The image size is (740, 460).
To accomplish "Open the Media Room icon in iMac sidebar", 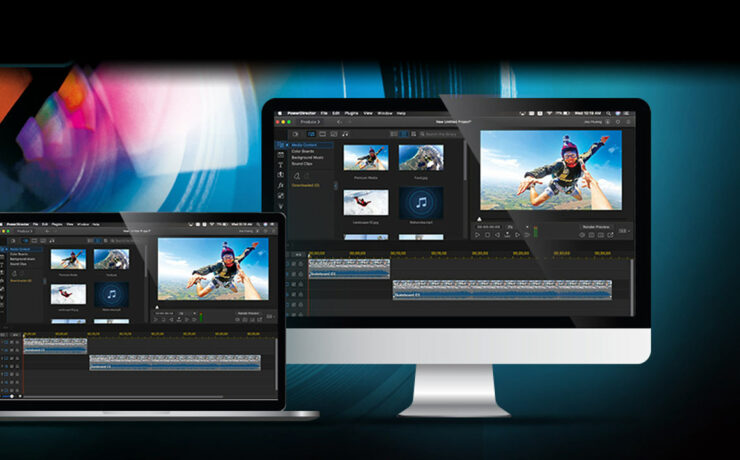I will tap(280, 144).
